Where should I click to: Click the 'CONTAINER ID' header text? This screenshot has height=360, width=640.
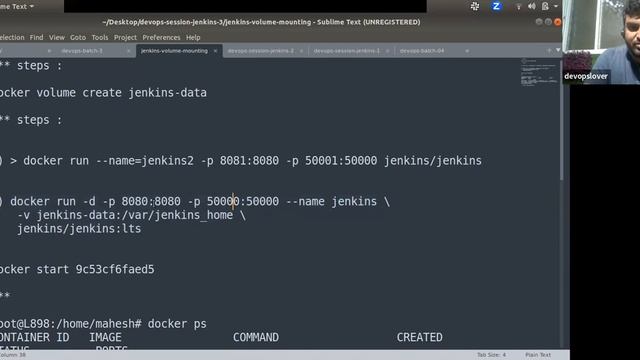[34, 338]
